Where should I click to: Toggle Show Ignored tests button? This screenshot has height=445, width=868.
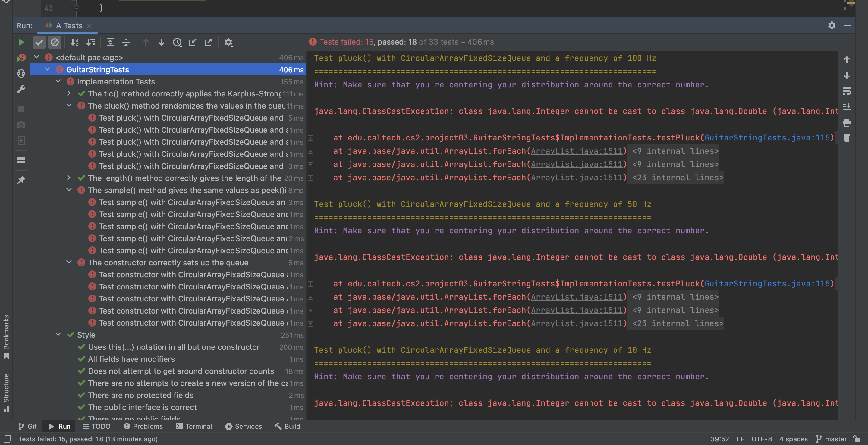pos(55,42)
